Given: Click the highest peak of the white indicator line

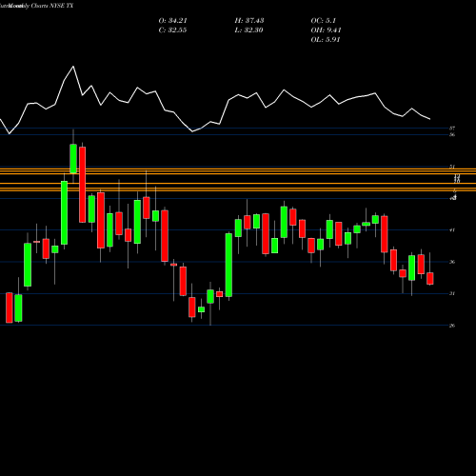Looking at the screenshot, I should pos(73,67).
